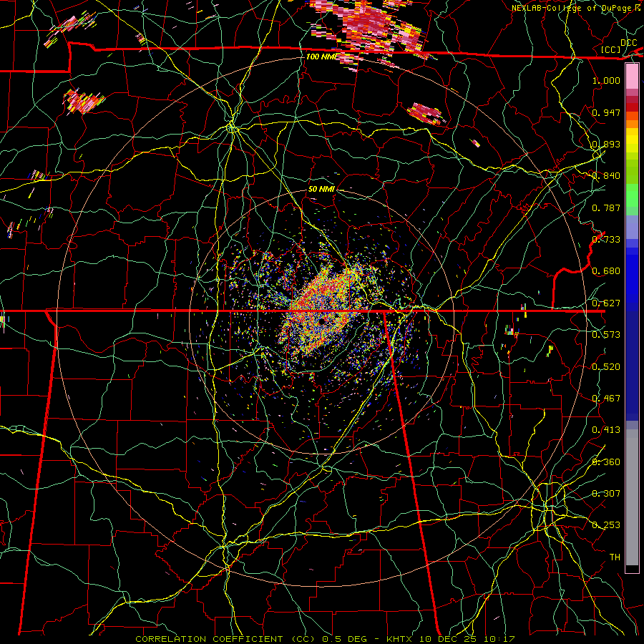Click the CORRELATION COEFFICIENT (CC) caption text
The height and width of the screenshot is (644, 644).
(x=226, y=639)
